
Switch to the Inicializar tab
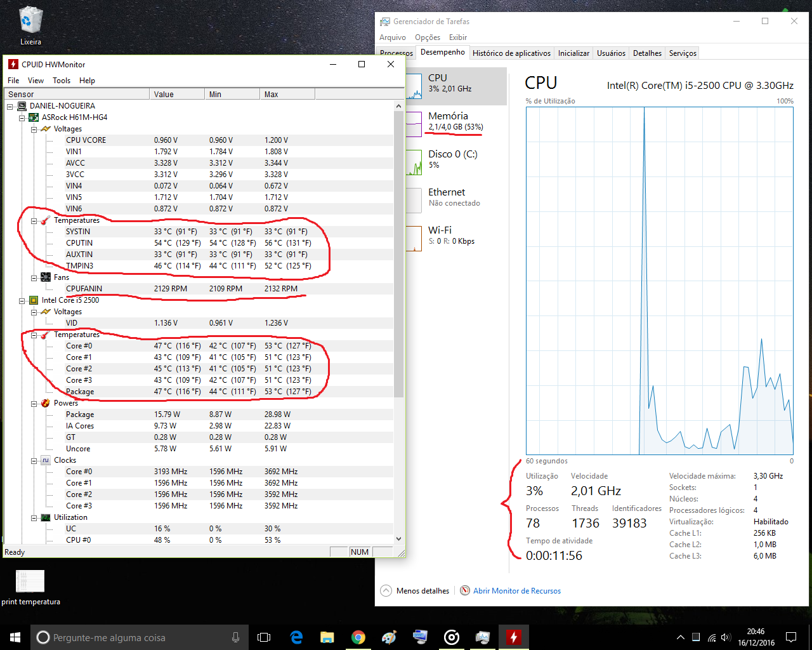coord(573,53)
